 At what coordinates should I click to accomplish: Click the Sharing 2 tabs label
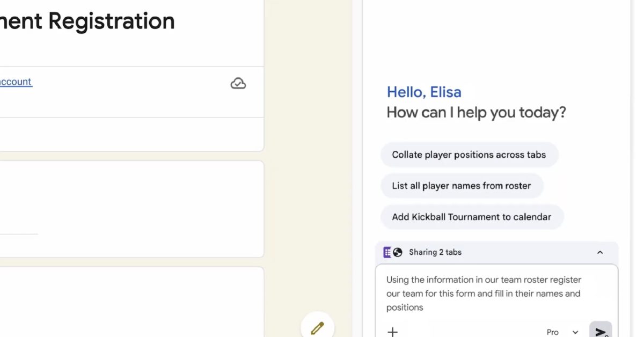pos(435,252)
